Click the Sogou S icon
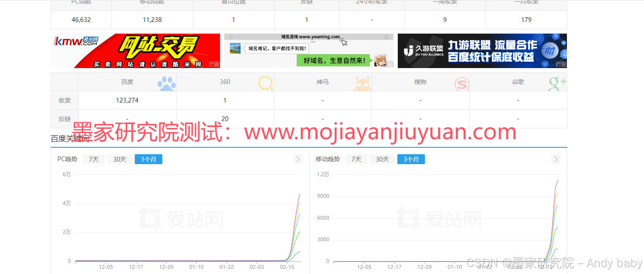644x274 pixels. pos(462,83)
